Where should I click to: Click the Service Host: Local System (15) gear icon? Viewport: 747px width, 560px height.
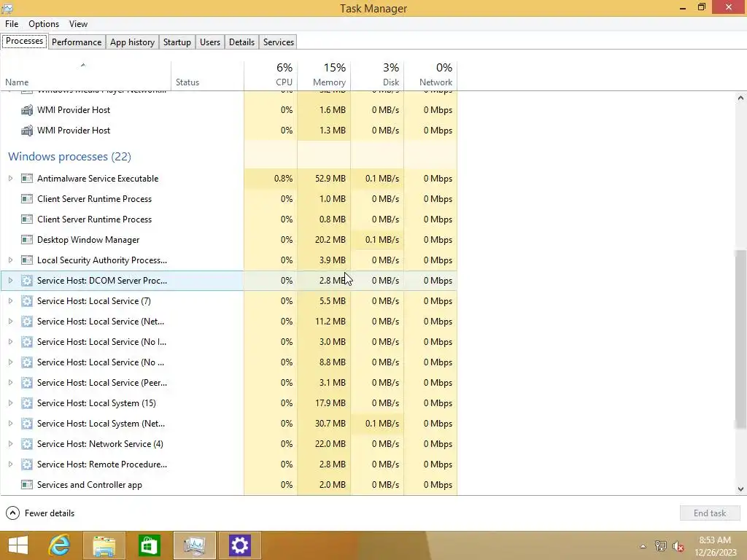coord(27,403)
